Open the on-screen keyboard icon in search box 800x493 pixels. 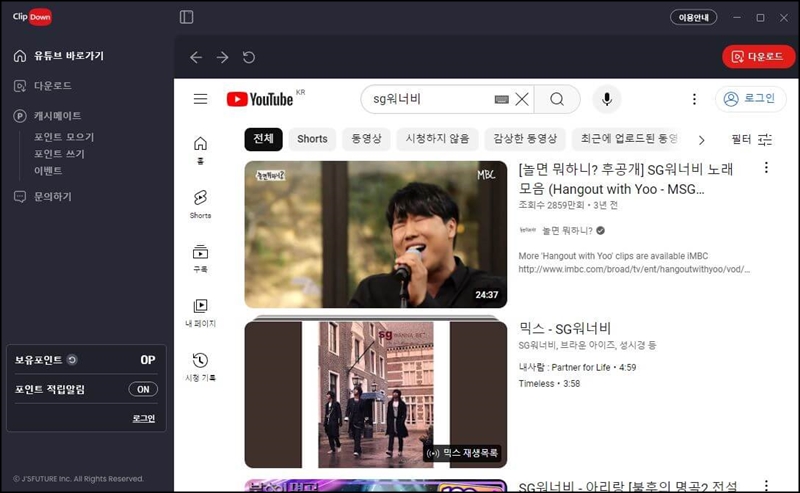(502, 100)
